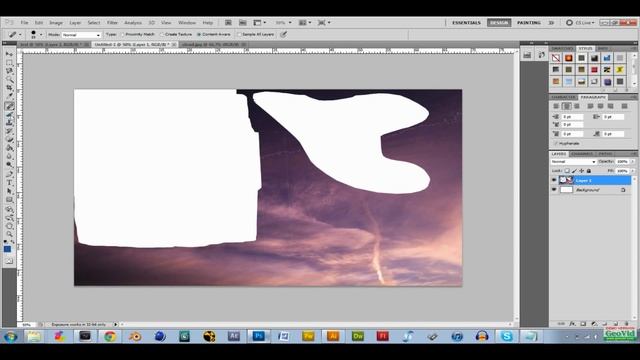Switch to the Channels panel tab
Screen dimensions: 640x360
[x=582, y=154]
